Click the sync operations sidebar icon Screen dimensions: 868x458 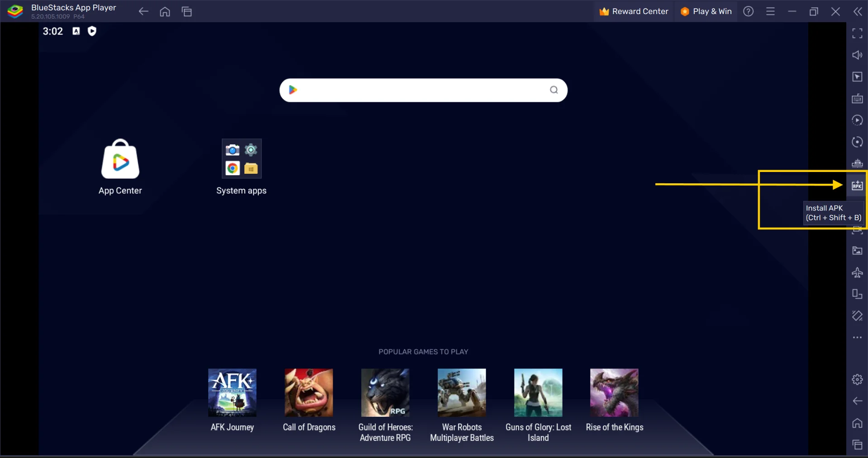click(857, 120)
